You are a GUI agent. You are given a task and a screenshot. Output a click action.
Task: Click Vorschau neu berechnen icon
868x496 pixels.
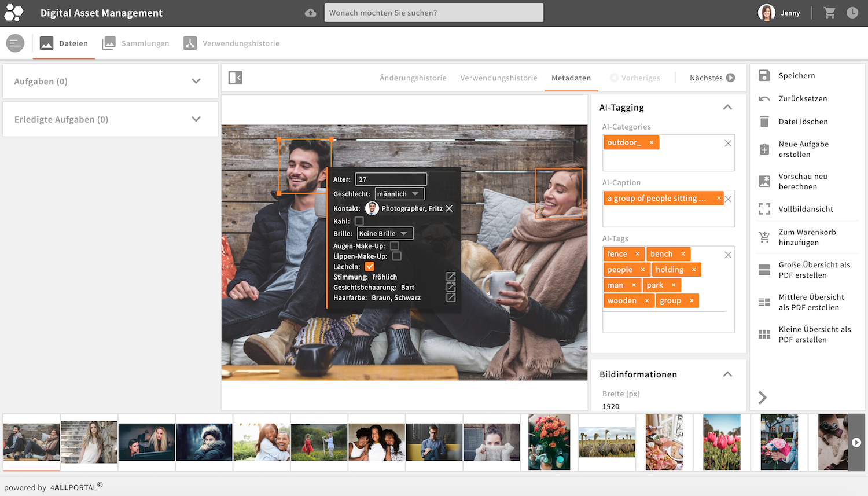pyautogui.click(x=764, y=181)
